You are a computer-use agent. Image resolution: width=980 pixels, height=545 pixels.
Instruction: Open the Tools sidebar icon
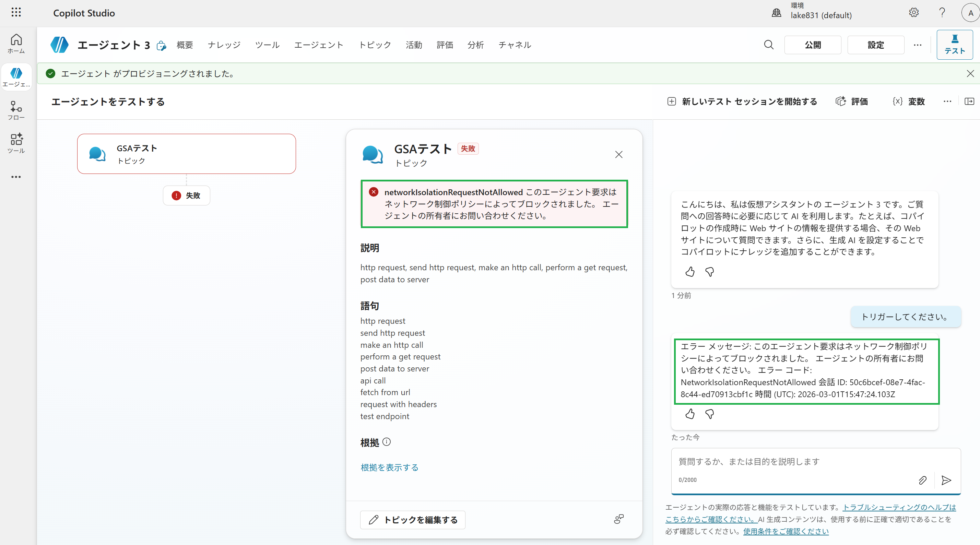tap(16, 143)
